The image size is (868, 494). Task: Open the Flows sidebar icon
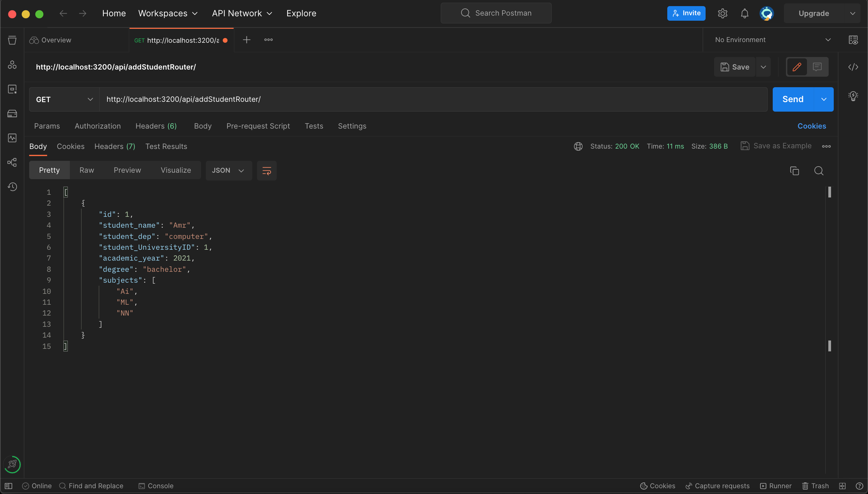pyautogui.click(x=12, y=163)
